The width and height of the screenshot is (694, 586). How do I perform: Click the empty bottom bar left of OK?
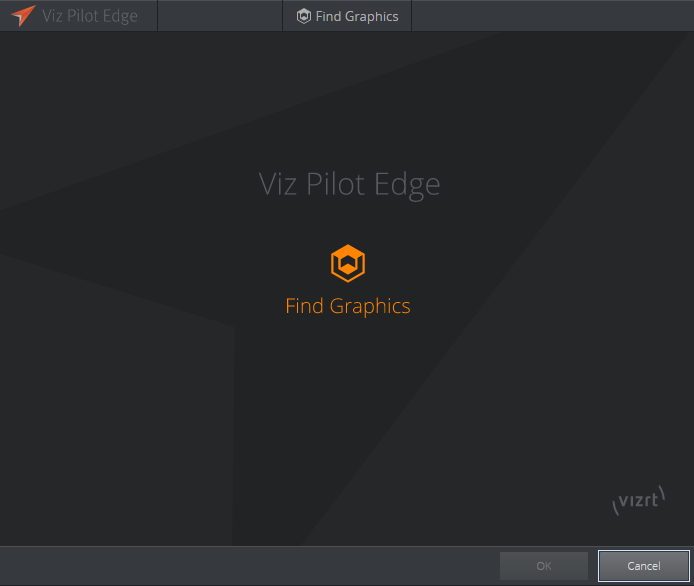(x=250, y=566)
